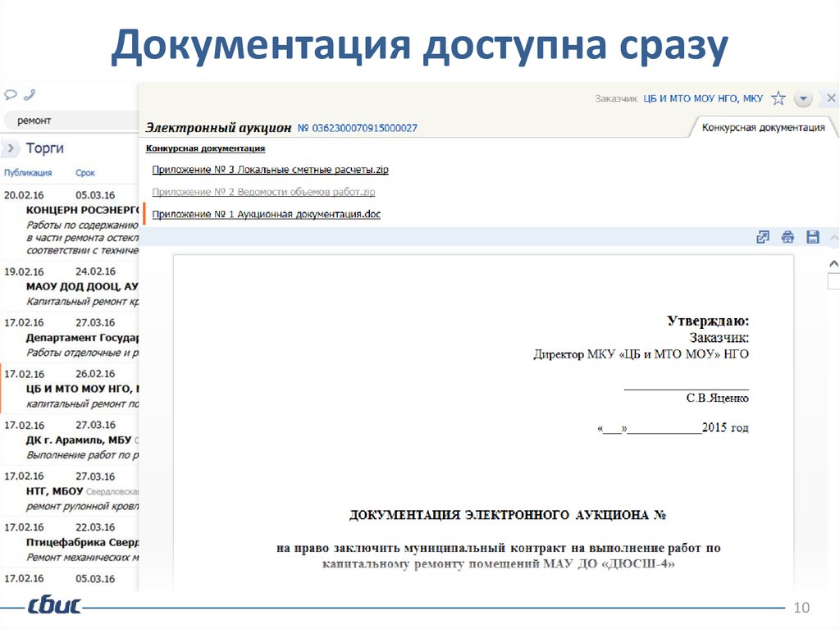840x629 pixels.
Task: Open Приложение № 3 Локальные сметные расчеты.zip
Action: [270, 170]
